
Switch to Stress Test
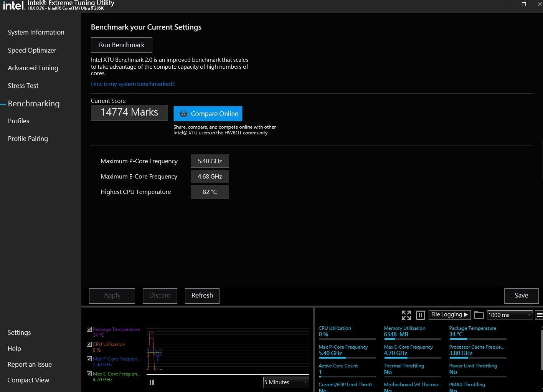click(x=23, y=86)
